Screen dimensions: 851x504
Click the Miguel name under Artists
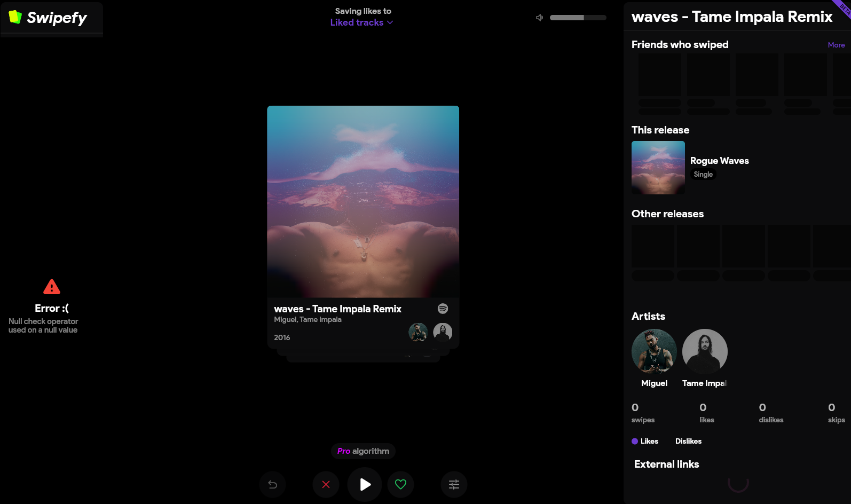[x=654, y=383]
